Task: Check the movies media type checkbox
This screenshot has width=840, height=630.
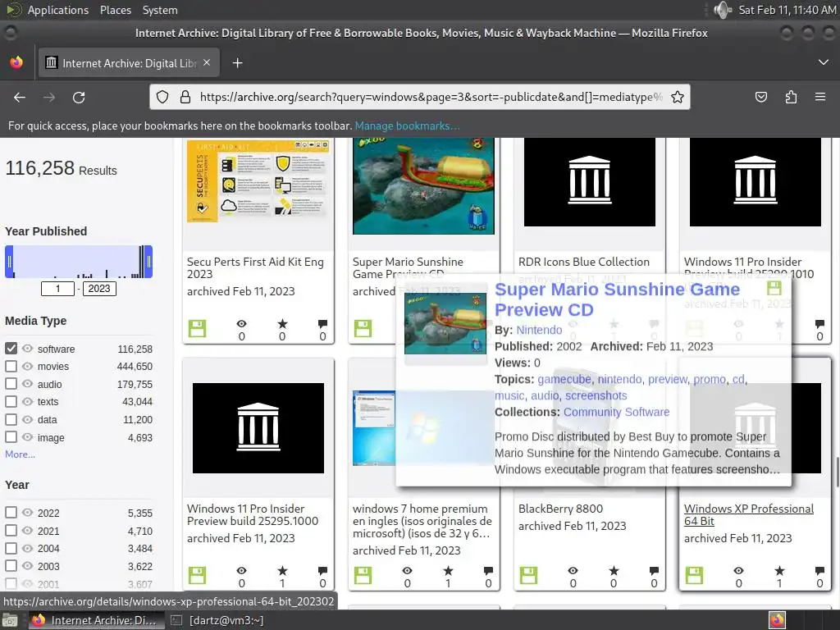Action: click(11, 367)
